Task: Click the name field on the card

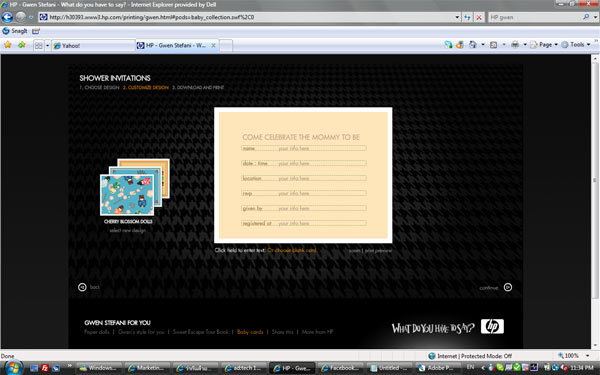Action: (x=303, y=148)
